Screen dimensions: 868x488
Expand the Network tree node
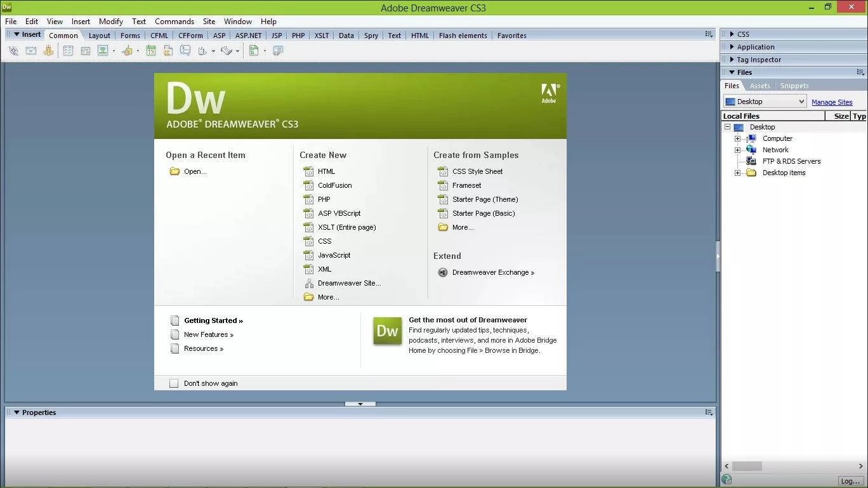[x=737, y=150]
